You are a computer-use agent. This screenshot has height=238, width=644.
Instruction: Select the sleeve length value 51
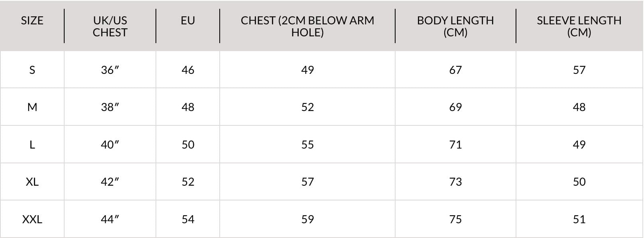pyautogui.click(x=579, y=219)
